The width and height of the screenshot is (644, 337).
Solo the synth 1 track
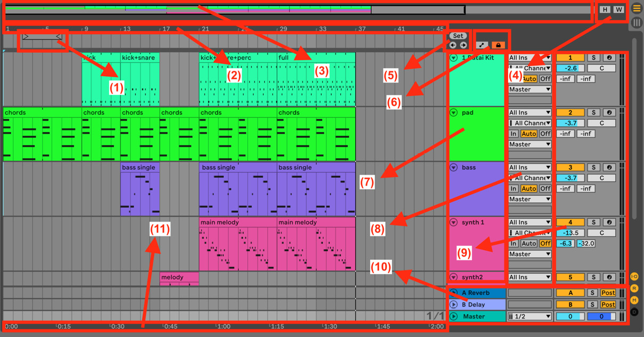tap(593, 222)
